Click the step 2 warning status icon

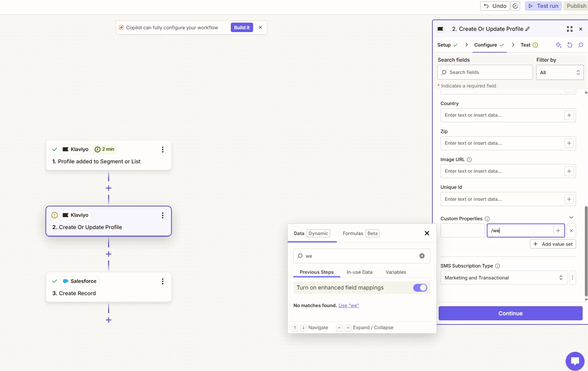[x=54, y=215]
